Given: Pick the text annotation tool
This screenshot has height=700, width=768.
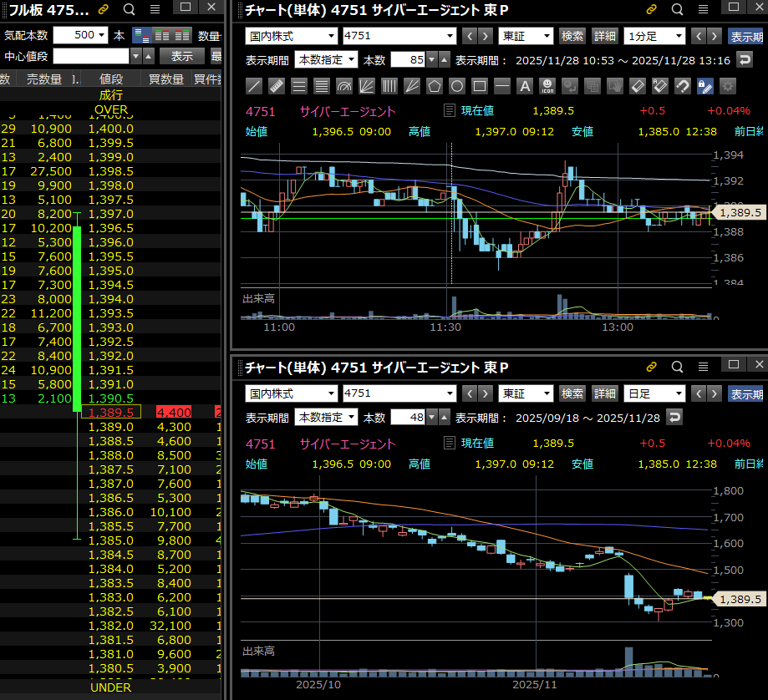Looking at the screenshot, I should point(525,86).
